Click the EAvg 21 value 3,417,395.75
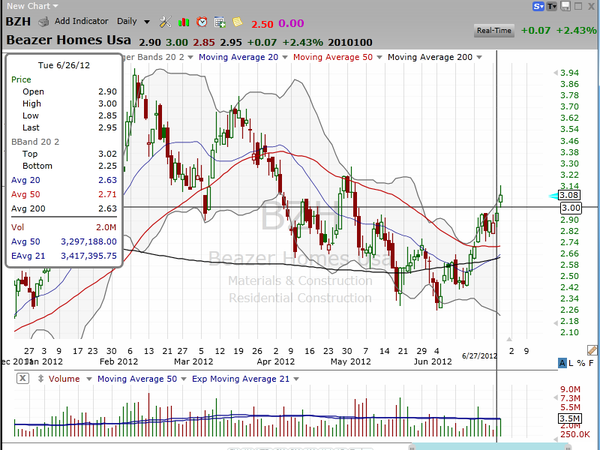This screenshot has height=450, width=600. 89,256
